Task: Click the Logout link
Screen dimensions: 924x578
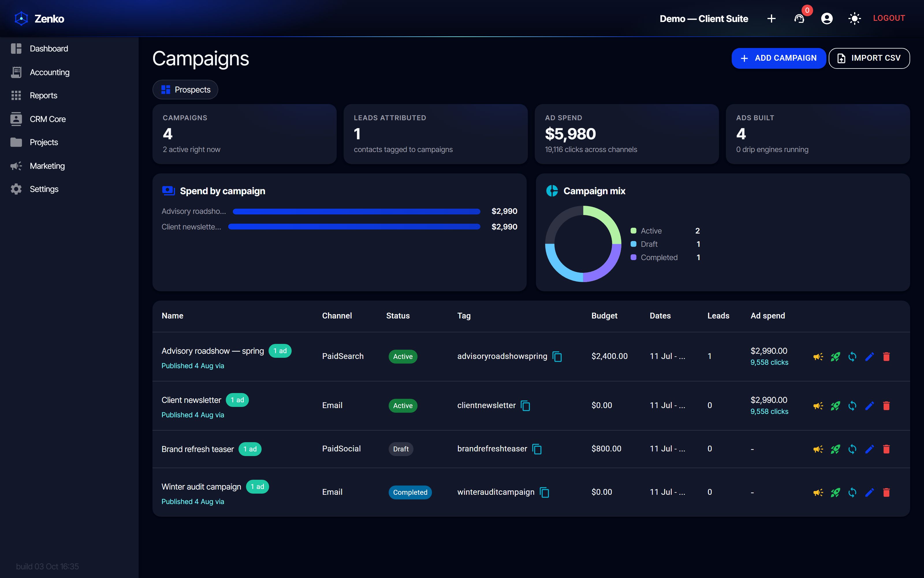Action: [x=889, y=18]
